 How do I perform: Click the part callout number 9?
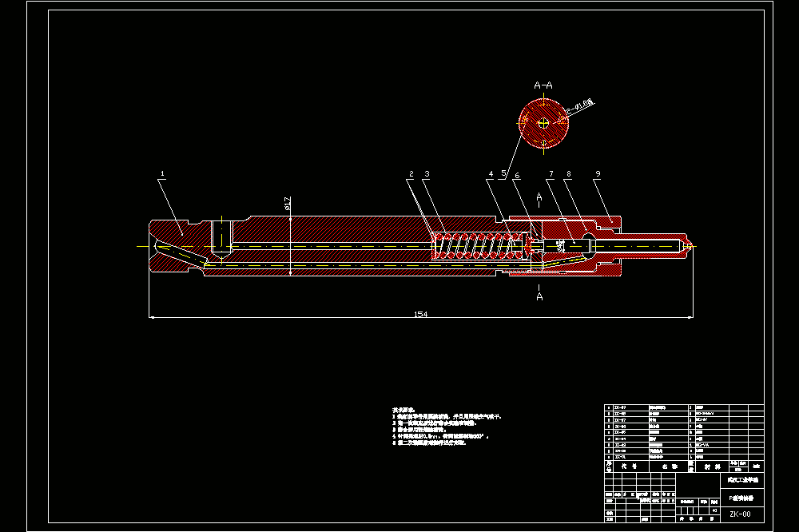598,174
